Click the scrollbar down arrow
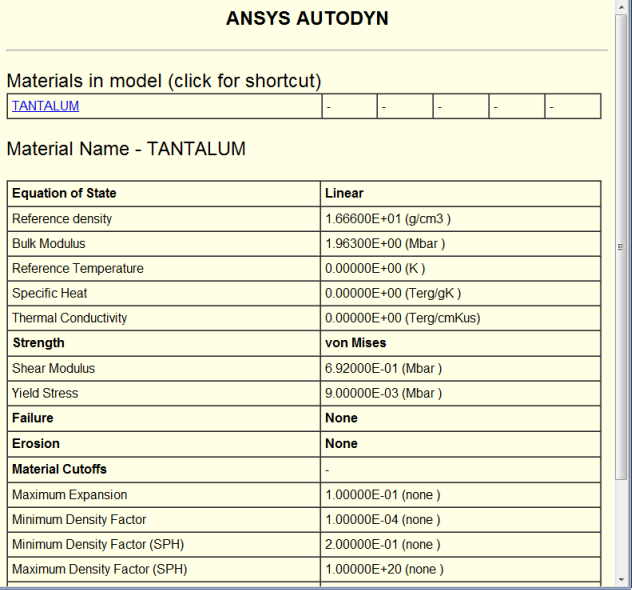This screenshot has height=590, width=632. (x=621, y=580)
